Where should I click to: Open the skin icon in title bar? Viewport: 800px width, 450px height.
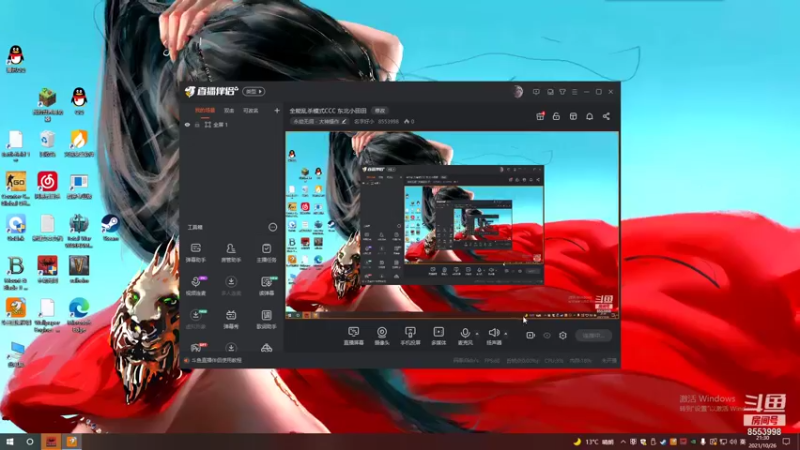coord(562,92)
